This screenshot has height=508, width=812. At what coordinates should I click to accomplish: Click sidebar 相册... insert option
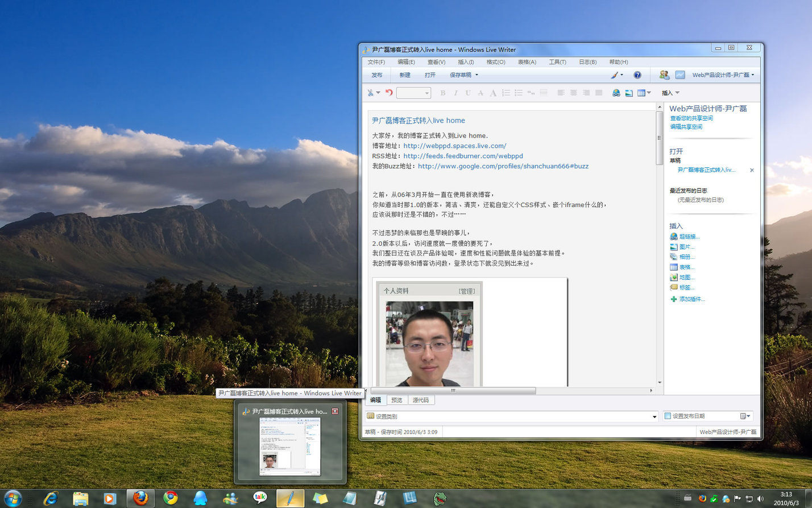click(682, 257)
